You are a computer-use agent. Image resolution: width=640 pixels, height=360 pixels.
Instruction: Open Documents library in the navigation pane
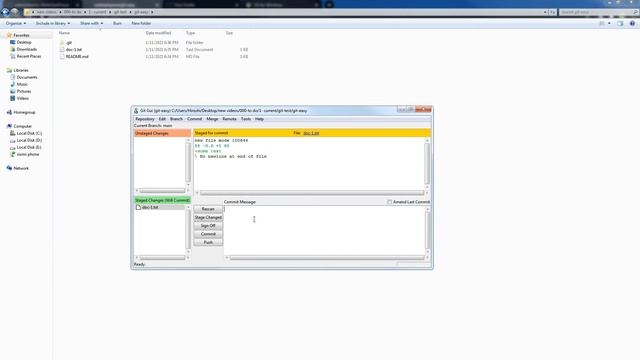[27, 77]
